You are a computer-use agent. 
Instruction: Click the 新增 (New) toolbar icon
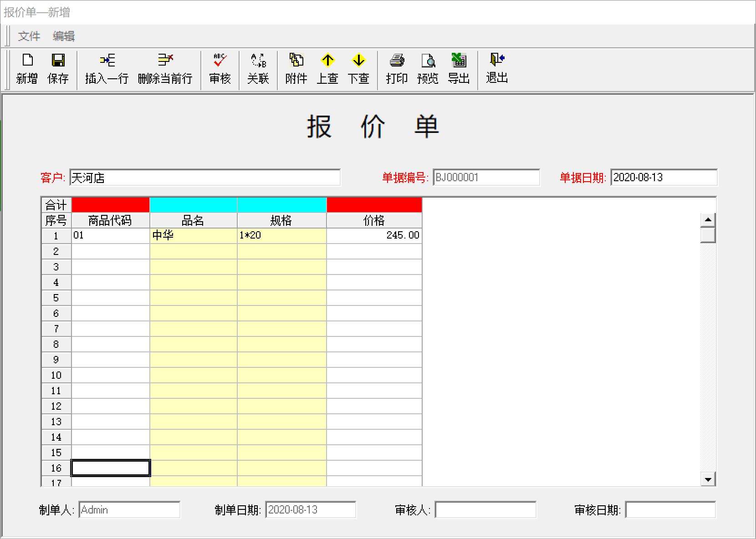click(27, 69)
